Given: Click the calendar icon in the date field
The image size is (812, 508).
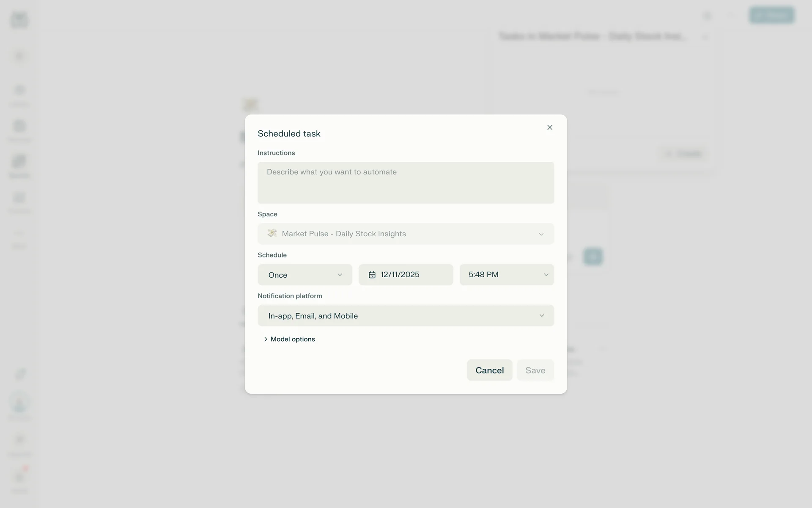Looking at the screenshot, I should [x=372, y=275].
